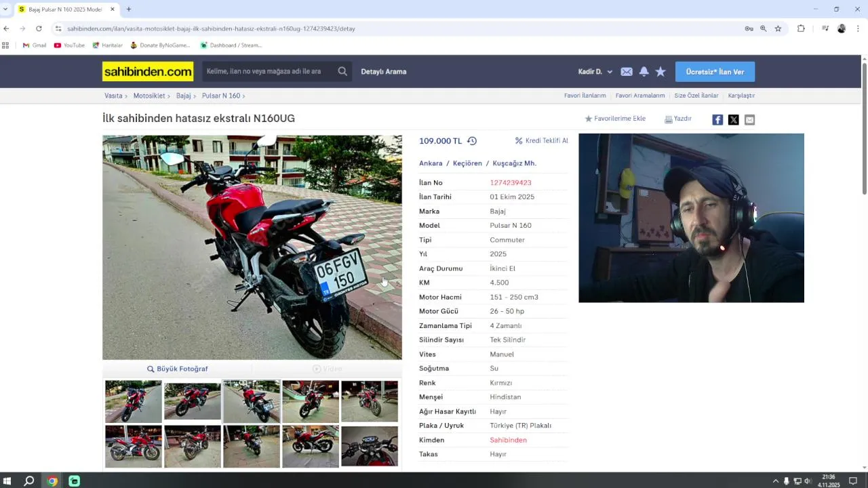Click listing number 1274239423
Viewport: 868px width, 488px height.
511,183
